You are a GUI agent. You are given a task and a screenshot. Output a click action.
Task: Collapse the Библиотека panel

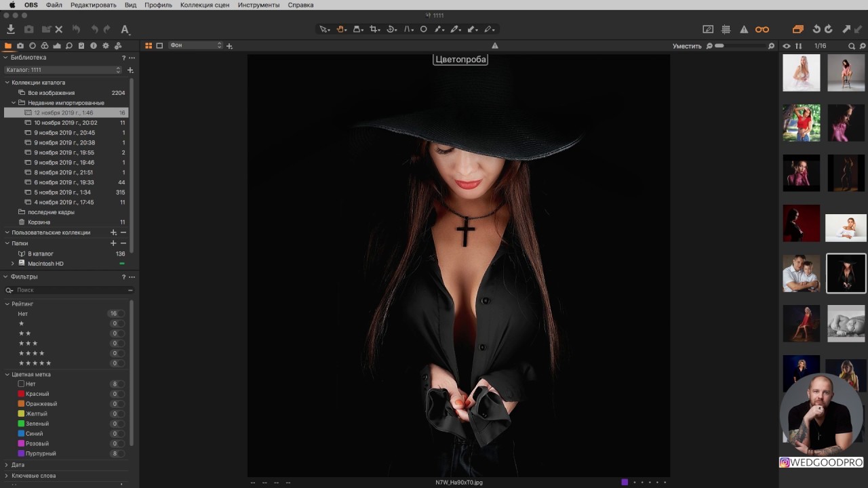(x=5, y=58)
